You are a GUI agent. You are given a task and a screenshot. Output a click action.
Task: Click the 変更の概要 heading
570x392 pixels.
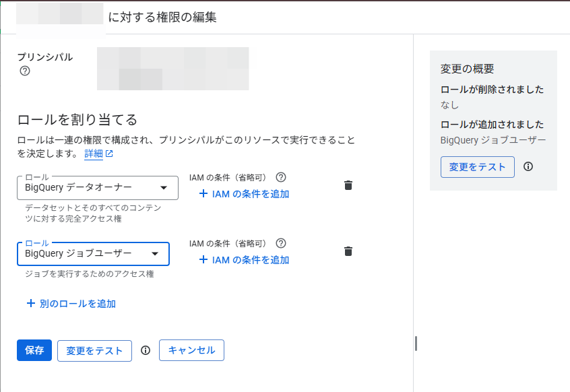(x=467, y=69)
